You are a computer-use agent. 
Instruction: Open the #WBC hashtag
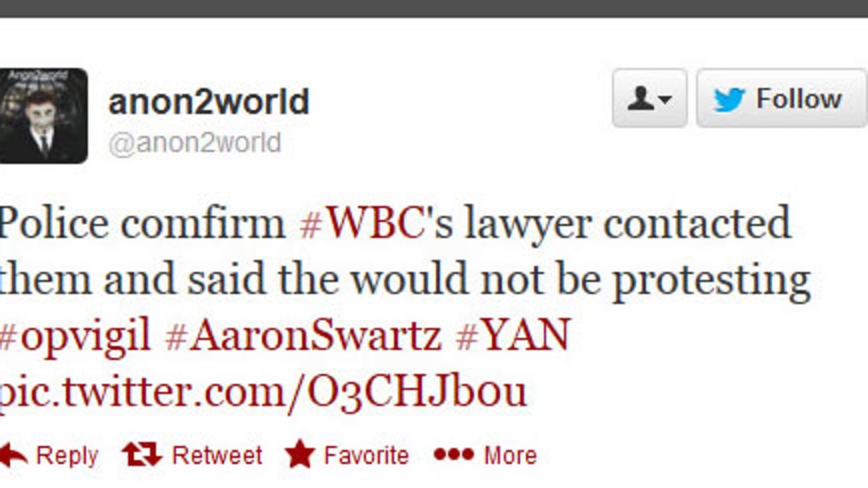click(x=361, y=224)
